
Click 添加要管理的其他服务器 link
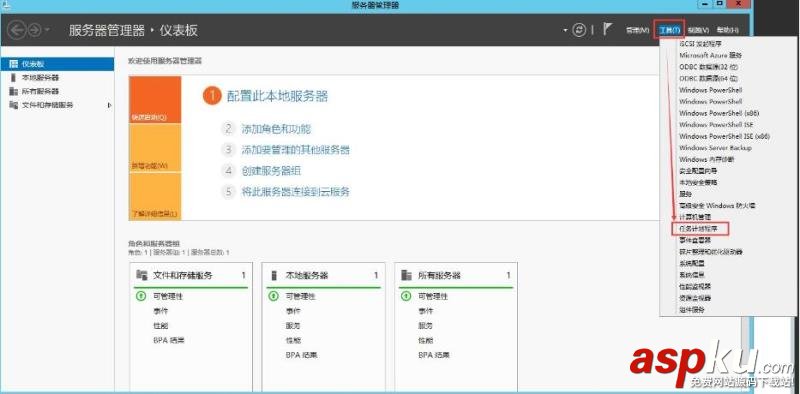click(x=295, y=150)
